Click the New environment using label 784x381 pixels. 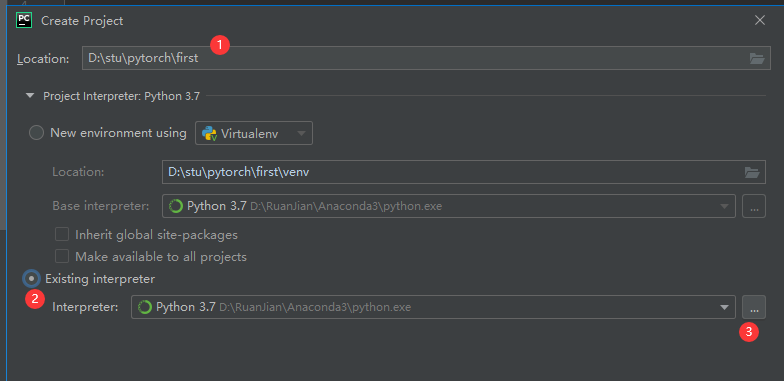pos(118,133)
